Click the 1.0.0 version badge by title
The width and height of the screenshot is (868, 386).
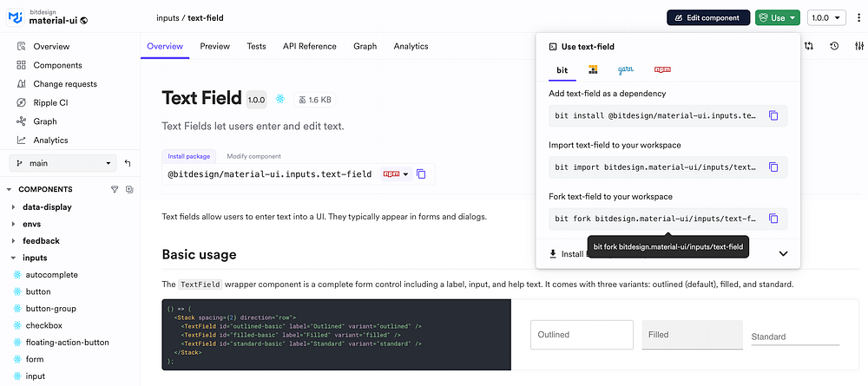(257, 100)
